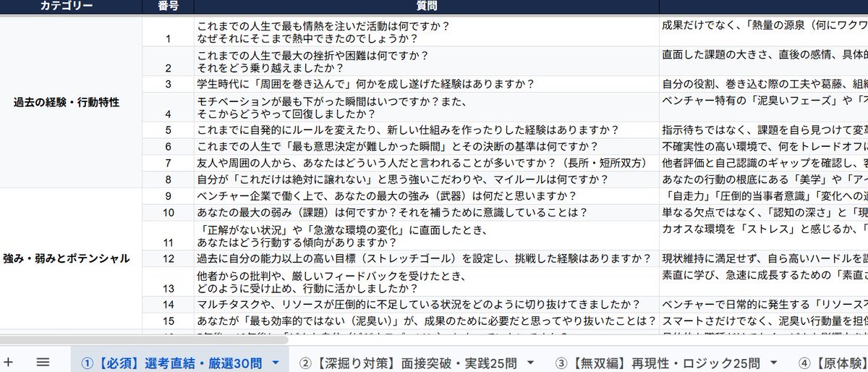Select the number cell 10
Screen dimensions: 868x372
(168, 213)
